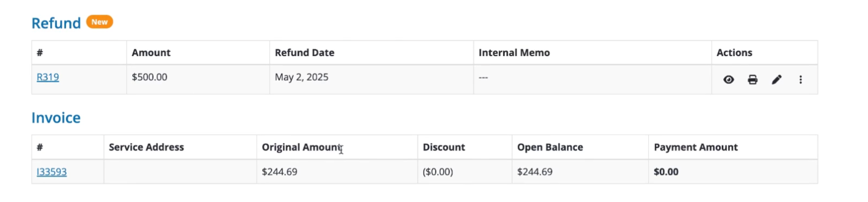Edit refund R319 with pencil icon
Viewport: 868px width, 202px height.
pyautogui.click(x=776, y=80)
